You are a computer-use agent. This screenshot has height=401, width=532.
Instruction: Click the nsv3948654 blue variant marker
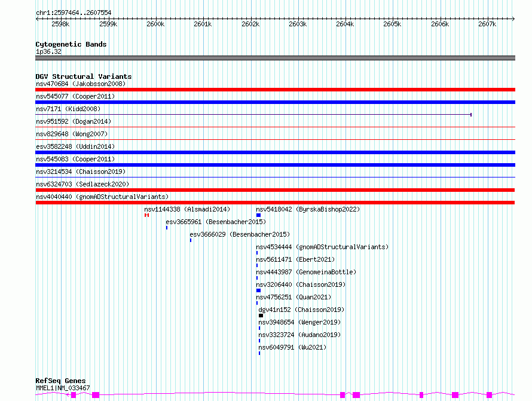point(259,328)
